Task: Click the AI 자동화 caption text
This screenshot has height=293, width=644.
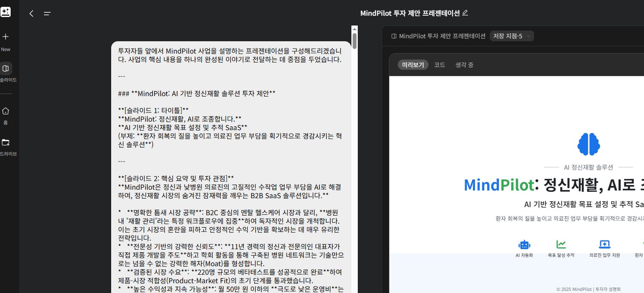Action: click(x=524, y=255)
